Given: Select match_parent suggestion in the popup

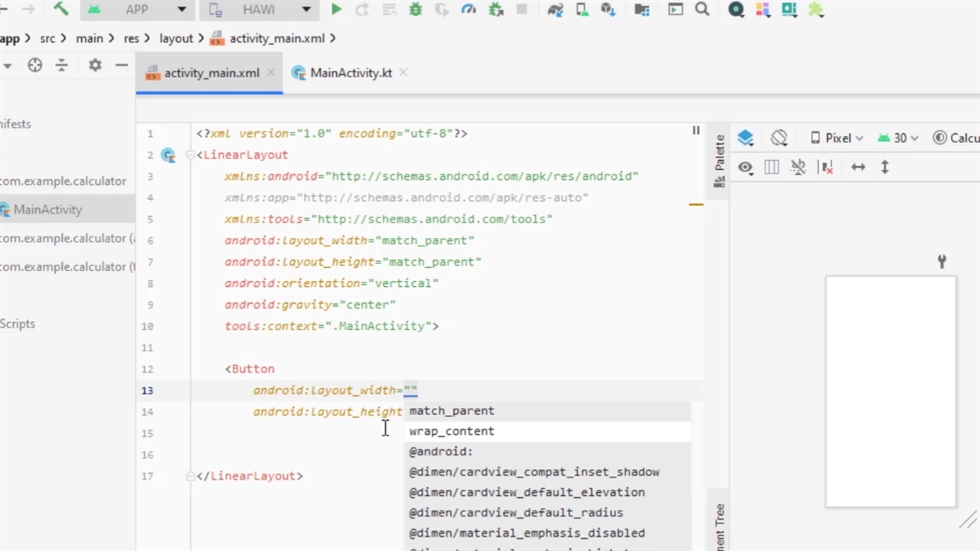Looking at the screenshot, I should pyautogui.click(x=452, y=411).
